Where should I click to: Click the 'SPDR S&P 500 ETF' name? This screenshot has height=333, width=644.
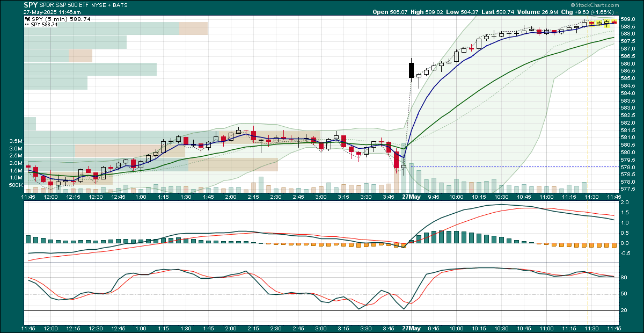65,5
